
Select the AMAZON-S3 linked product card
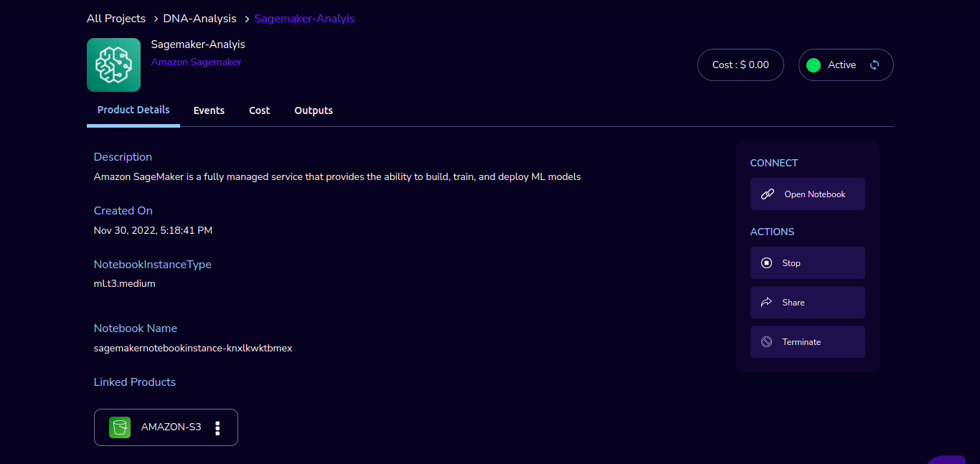point(166,427)
